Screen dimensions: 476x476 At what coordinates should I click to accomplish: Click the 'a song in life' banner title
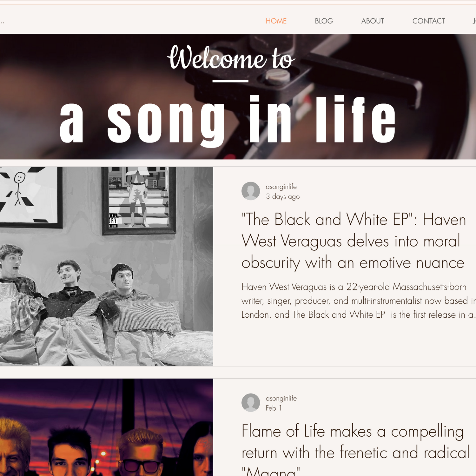[x=228, y=121]
